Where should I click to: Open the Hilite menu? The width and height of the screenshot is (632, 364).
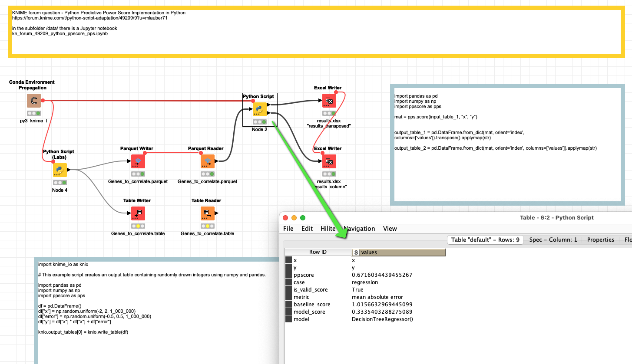pos(328,229)
